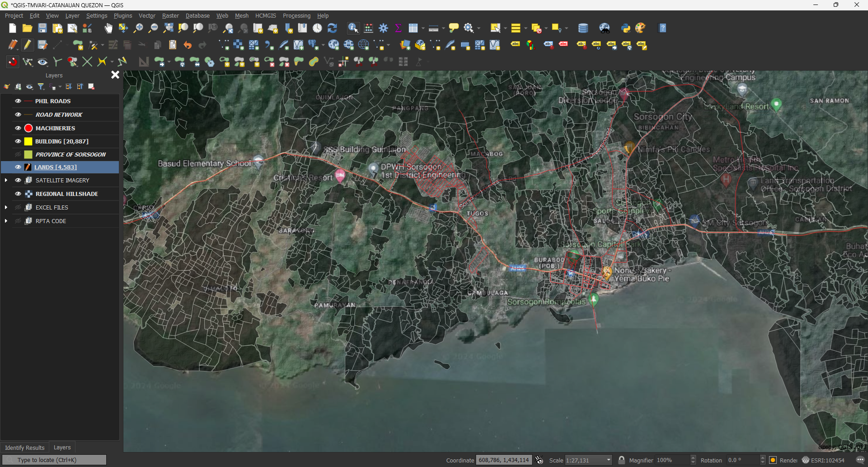
Task: Activate the Identify Features tool
Action: [x=353, y=28]
